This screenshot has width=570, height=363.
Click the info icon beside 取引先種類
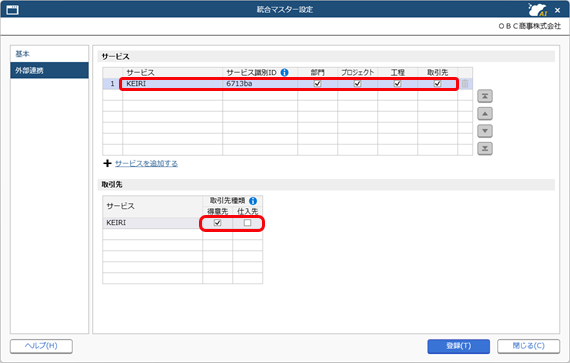click(x=253, y=201)
